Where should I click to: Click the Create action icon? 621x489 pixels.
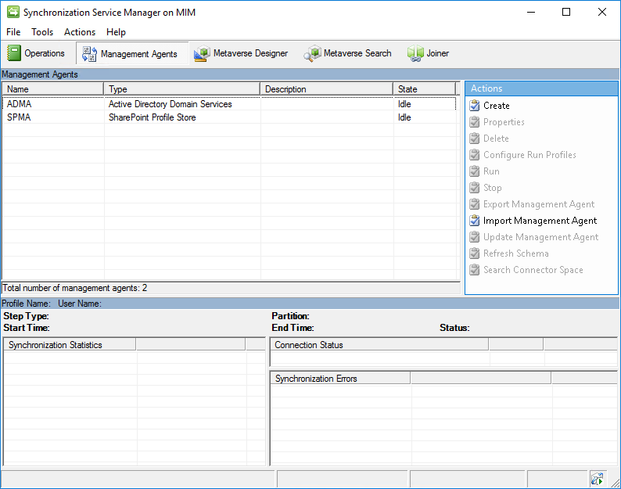tap(474, 106)
